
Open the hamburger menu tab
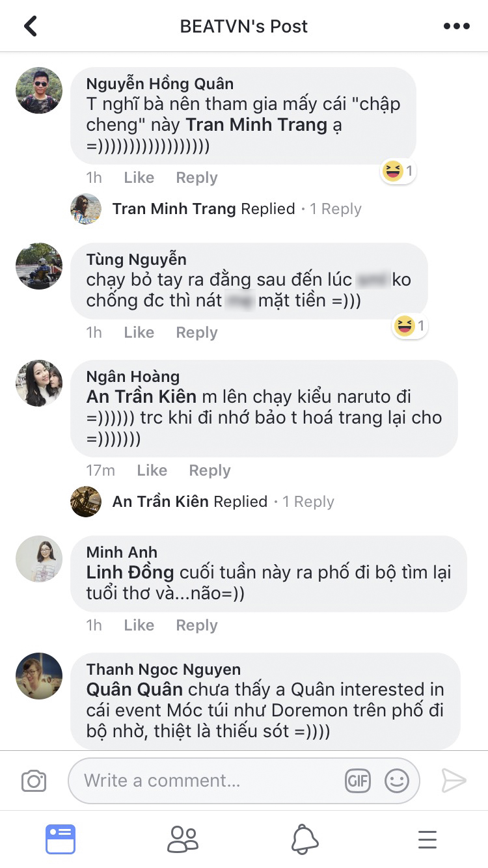427,839
